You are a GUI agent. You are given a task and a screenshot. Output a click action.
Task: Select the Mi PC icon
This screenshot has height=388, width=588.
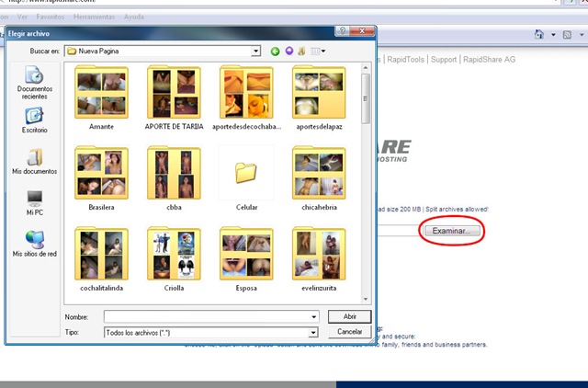tap(35, 203)
